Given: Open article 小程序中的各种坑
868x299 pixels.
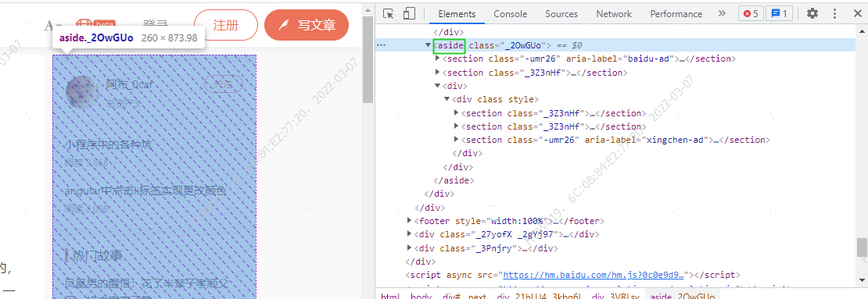Looking at the screenshot, I should click(108, 144).
